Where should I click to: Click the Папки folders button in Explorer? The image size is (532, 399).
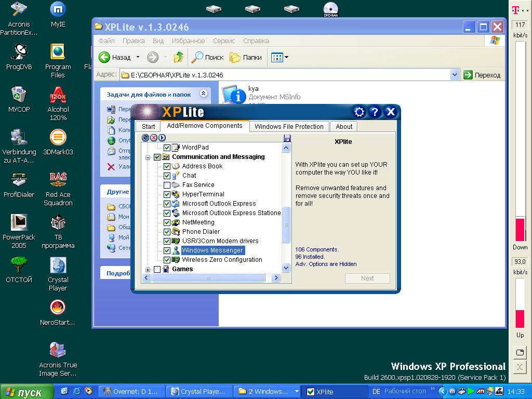(246, 57)
